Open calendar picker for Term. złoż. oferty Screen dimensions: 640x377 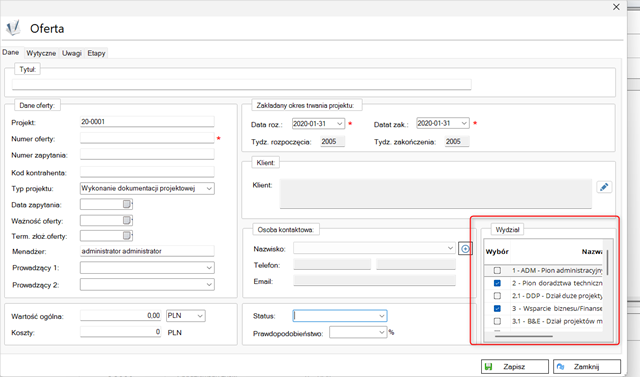coord(127,235)
